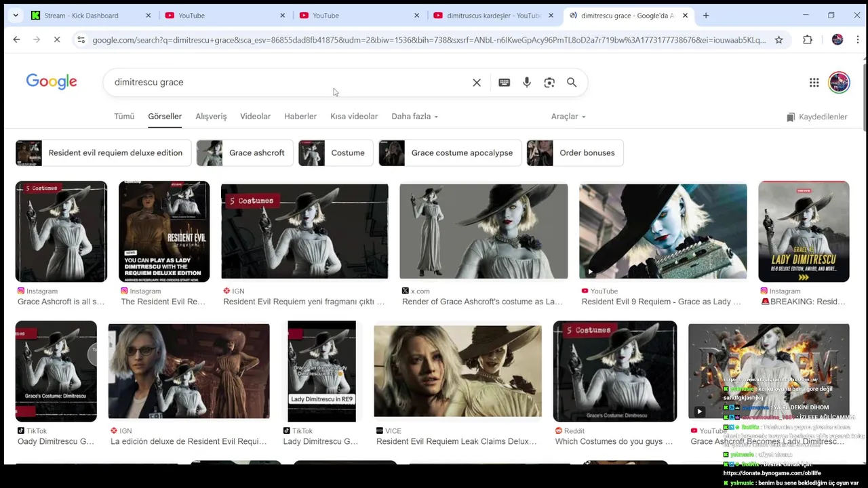Filter by Costume chip
868x488 pixels.
coord(336,153)
